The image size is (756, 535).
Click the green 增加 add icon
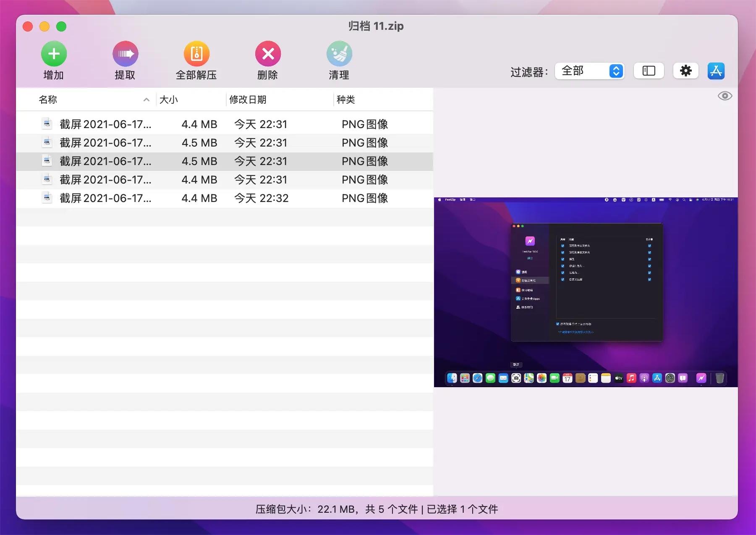[54, 54]
